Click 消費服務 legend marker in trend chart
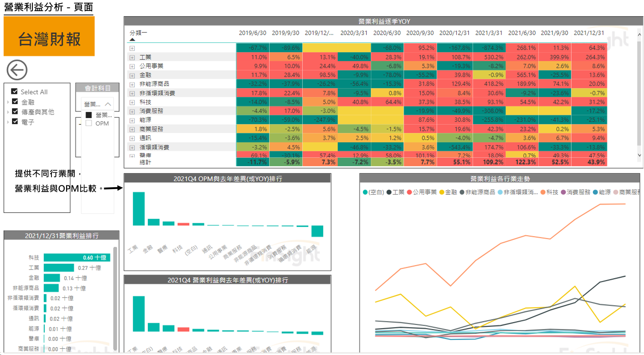Viewport: 644px width, 355px height. pos(563,192)
